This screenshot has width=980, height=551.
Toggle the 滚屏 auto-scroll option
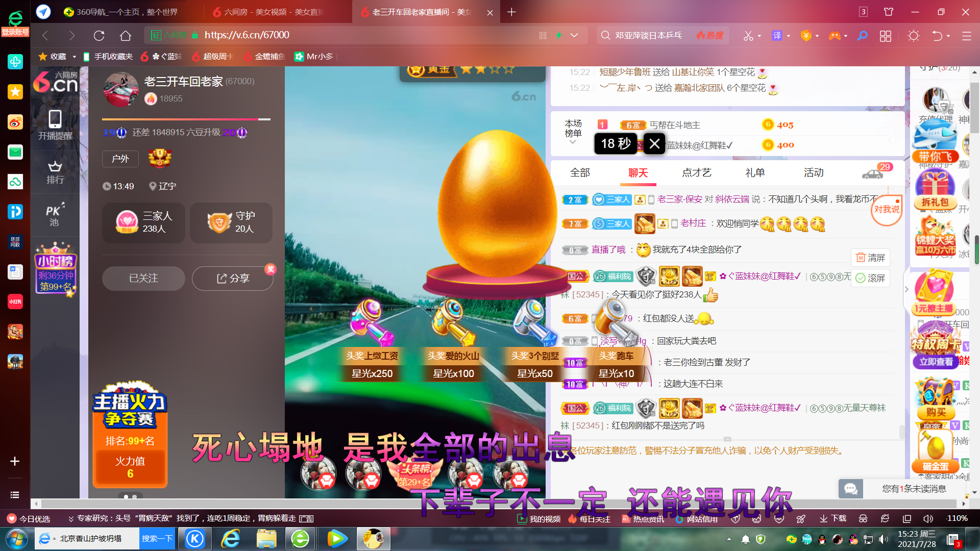click(x=870, y=278)
